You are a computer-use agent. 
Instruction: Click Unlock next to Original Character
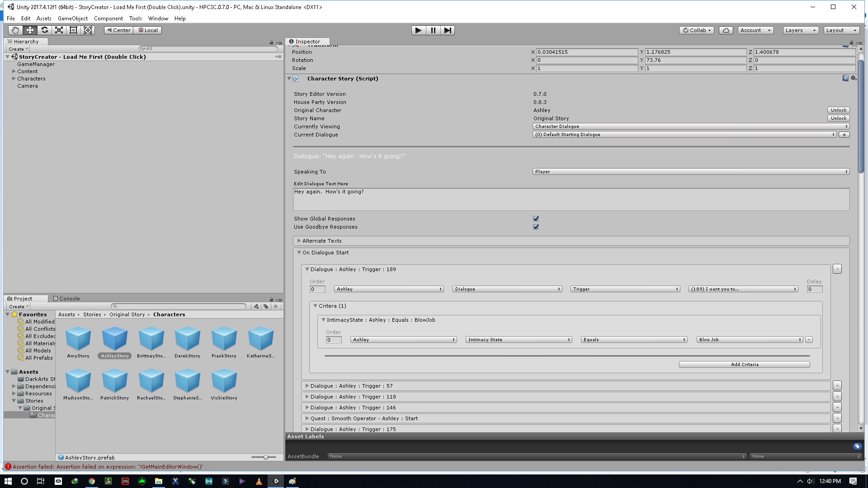point(838,110)
